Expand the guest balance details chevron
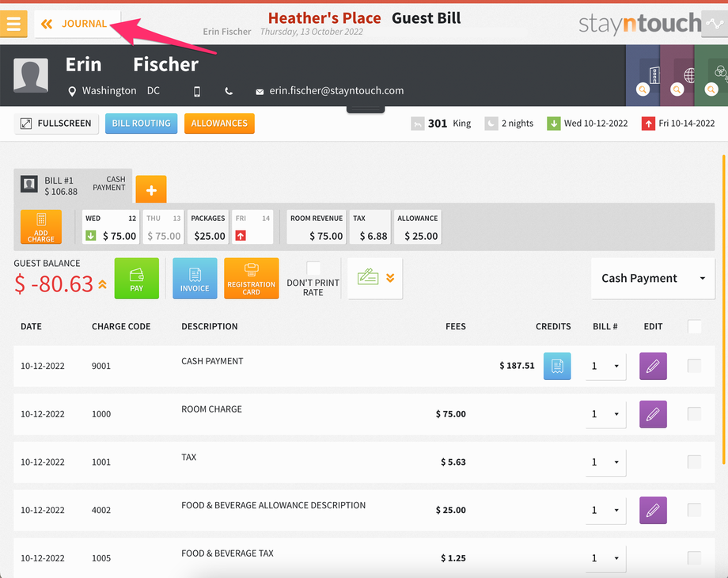Image resolution: width=728 pixels, height=578 pixels. [x=102, y=284]
